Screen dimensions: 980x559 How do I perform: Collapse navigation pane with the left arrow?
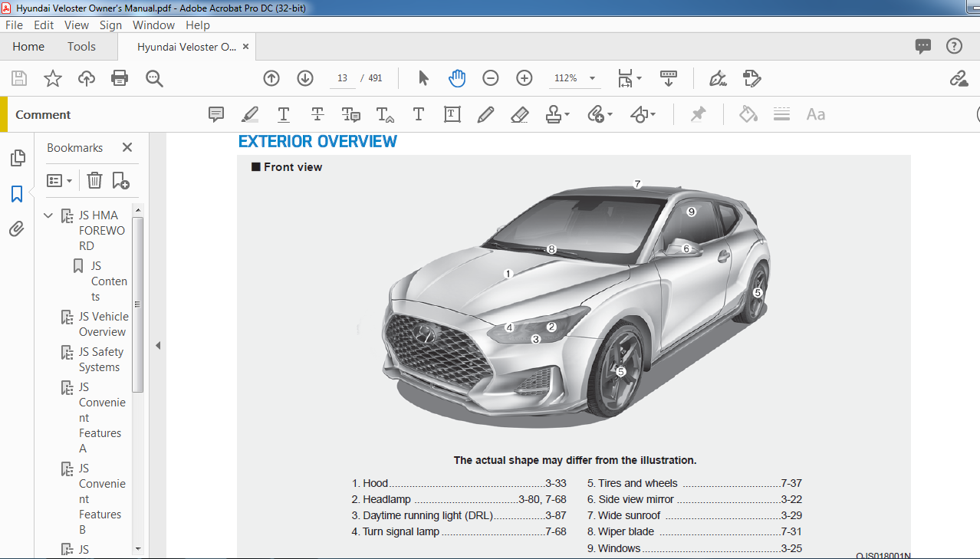click(x=158, y=346)
